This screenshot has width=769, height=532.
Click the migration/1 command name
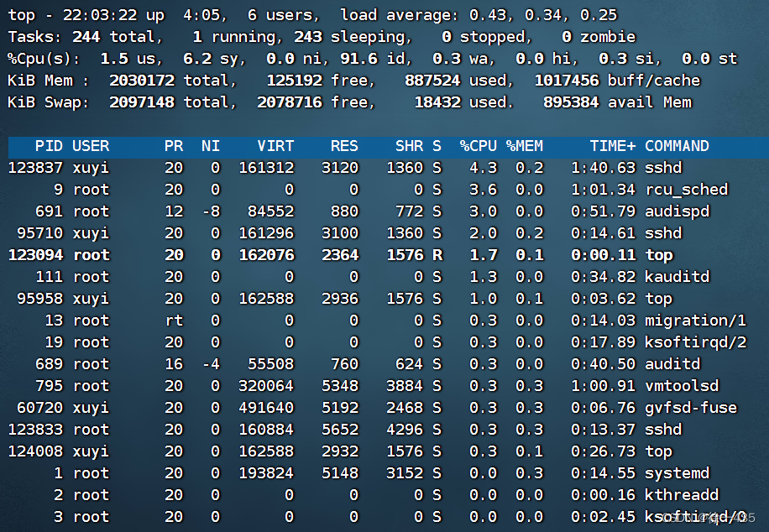point(695,321)
